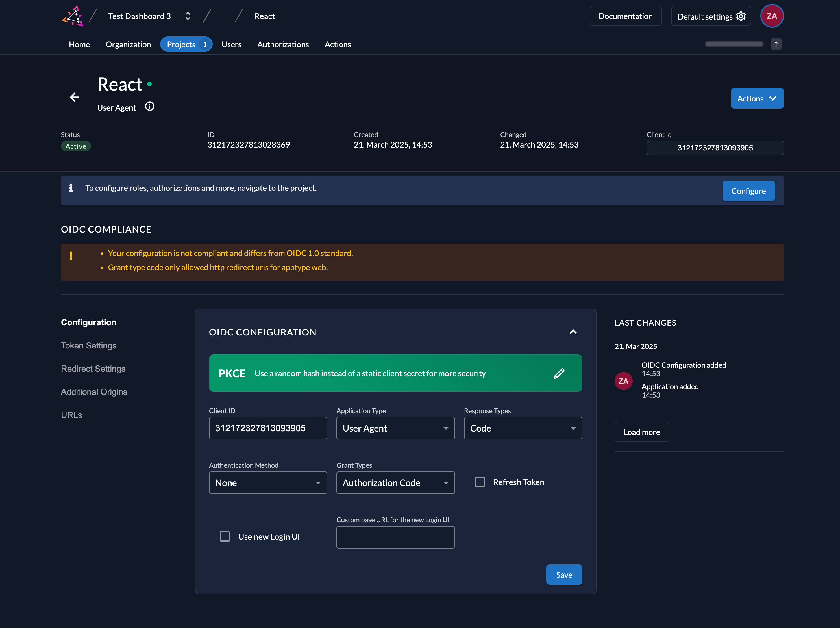Screen dimensions: 840x628
Task: Click the Client ID input field
Action: point(268,428)
